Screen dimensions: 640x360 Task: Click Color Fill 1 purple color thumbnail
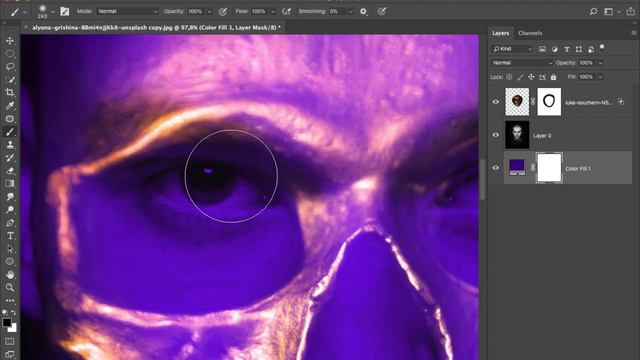(x=517, y=168)
